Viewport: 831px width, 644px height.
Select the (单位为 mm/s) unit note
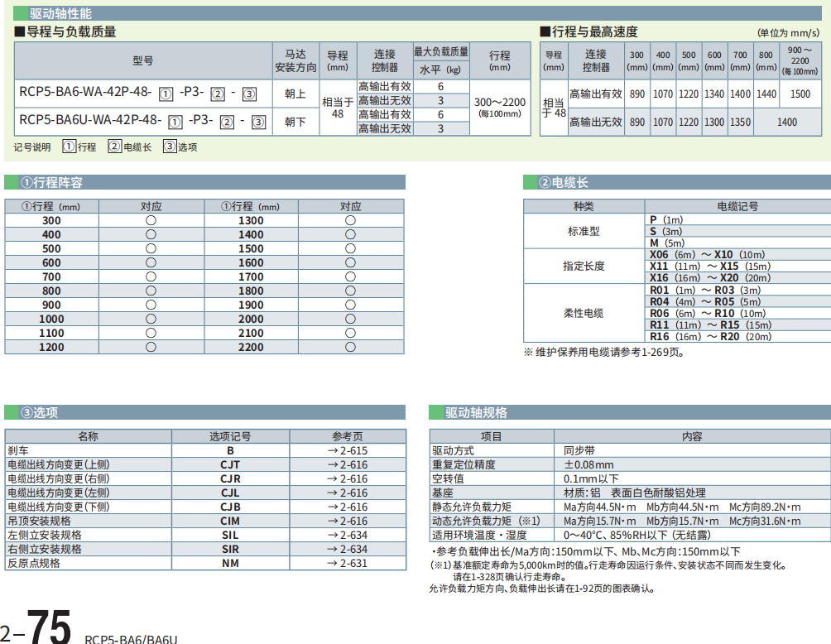click(x=789, y=33)
